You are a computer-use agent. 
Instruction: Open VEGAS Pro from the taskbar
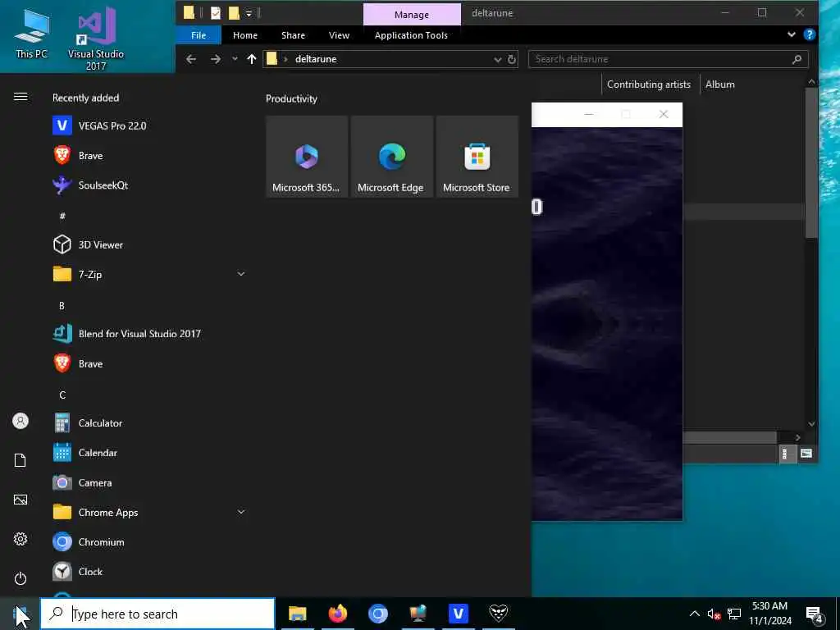pos(458,614)
